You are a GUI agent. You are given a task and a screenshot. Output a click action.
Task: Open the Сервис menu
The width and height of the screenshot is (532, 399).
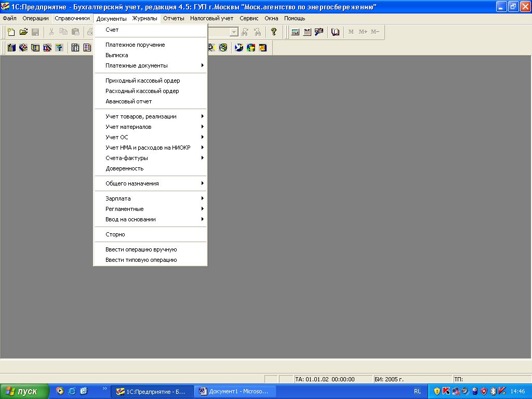pos(249,18)
